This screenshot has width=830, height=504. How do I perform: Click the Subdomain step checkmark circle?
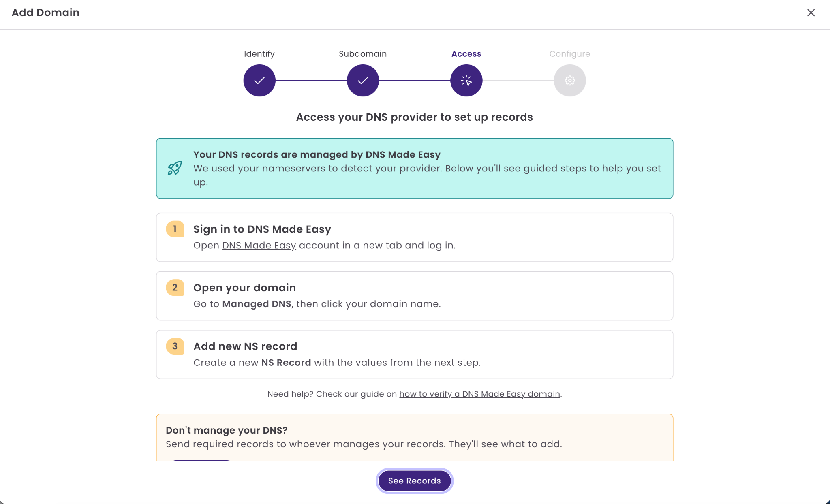click(363, 80)
